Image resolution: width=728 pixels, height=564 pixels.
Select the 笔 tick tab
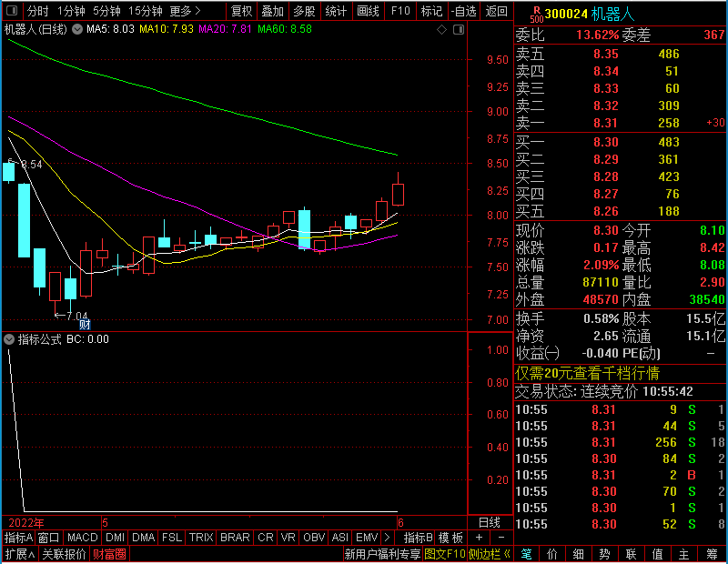pyautogui.click(x=527, y=554)
